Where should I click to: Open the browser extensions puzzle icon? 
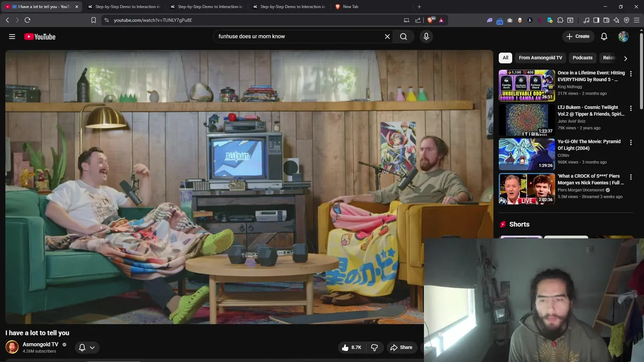click(x=560, y=20)
